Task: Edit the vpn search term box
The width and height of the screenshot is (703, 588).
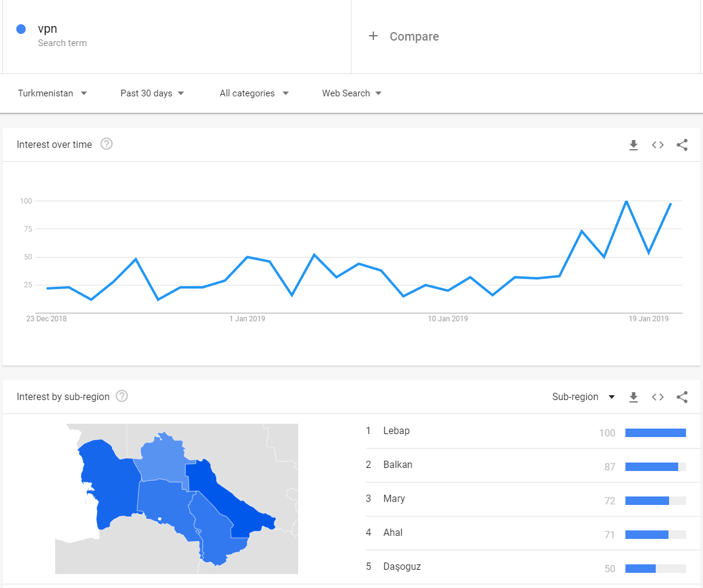Action: coord(176,36)
